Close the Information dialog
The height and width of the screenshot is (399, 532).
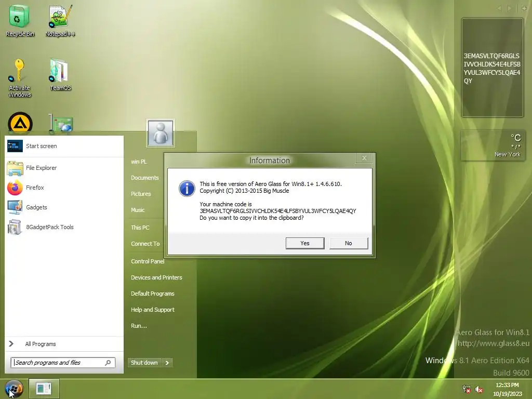click(364, 158)
